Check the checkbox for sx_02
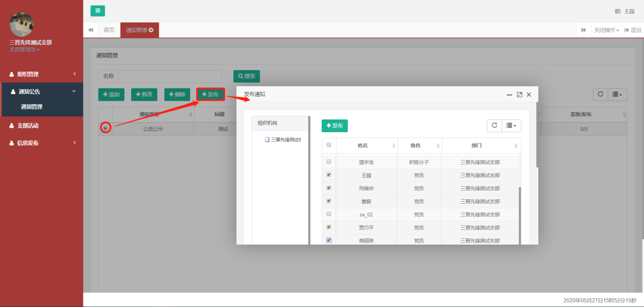 (x=329, y=214)
